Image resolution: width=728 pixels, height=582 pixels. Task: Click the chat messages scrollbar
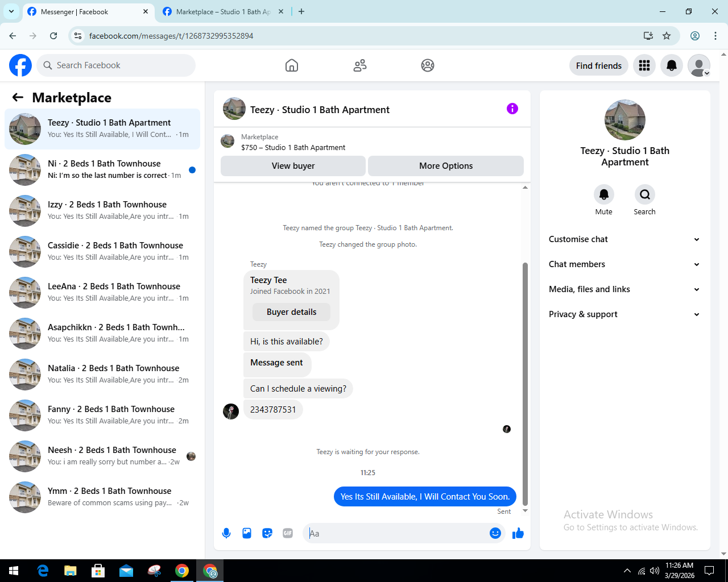click(525, 384)
